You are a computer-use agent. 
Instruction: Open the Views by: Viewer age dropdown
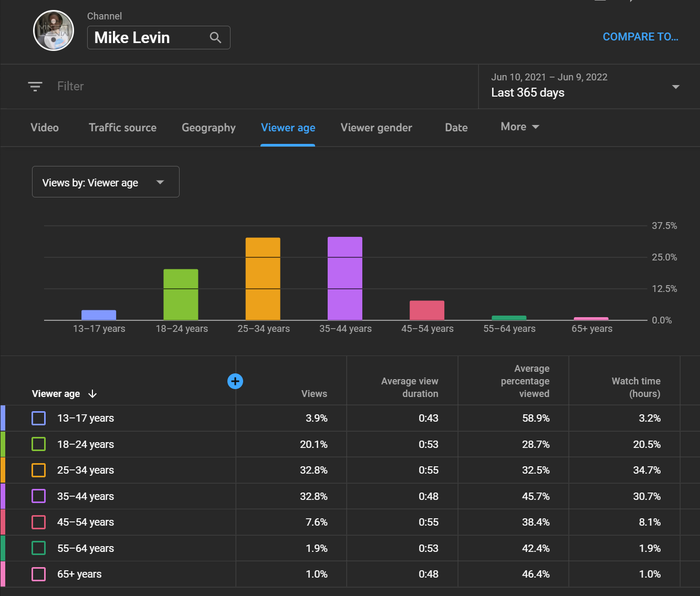tap(106, 182)
